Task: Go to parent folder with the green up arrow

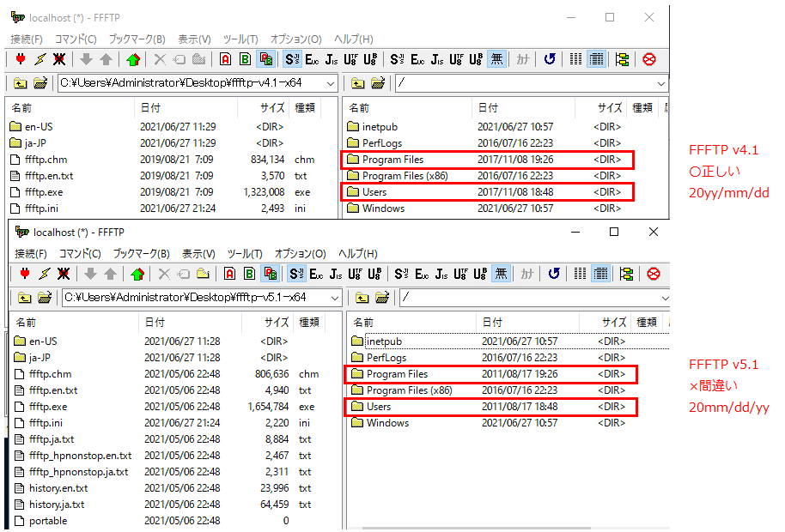Action: 132,61
